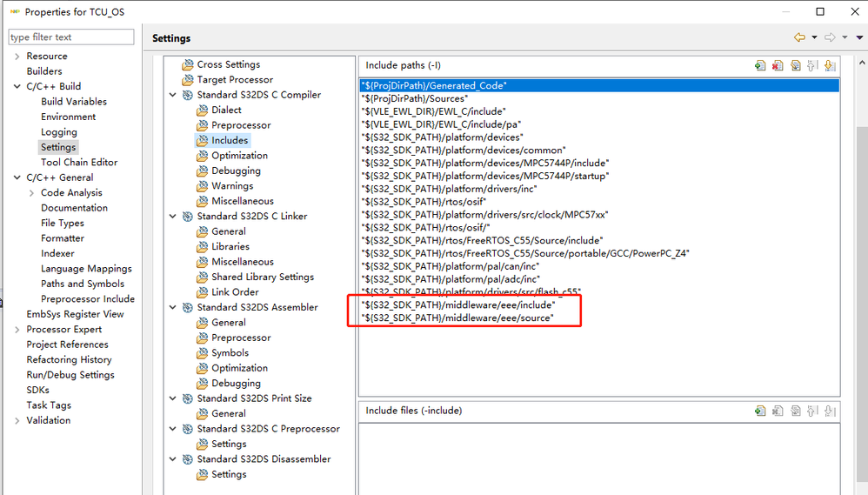Click the Target Processor icon
The width and height of the screenshot is (868, 495).
(x=188, y=80)
